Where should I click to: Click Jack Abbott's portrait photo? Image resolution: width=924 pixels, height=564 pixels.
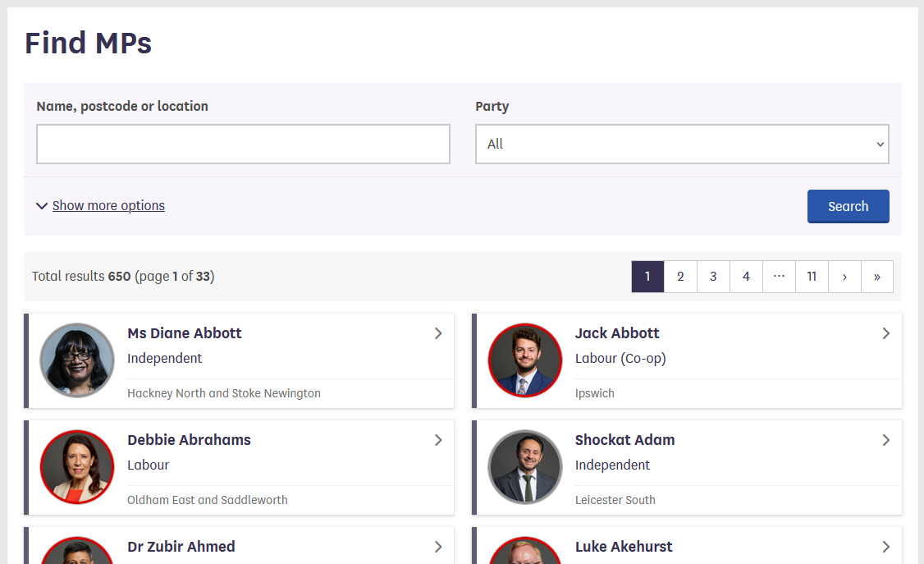point(525,360)
